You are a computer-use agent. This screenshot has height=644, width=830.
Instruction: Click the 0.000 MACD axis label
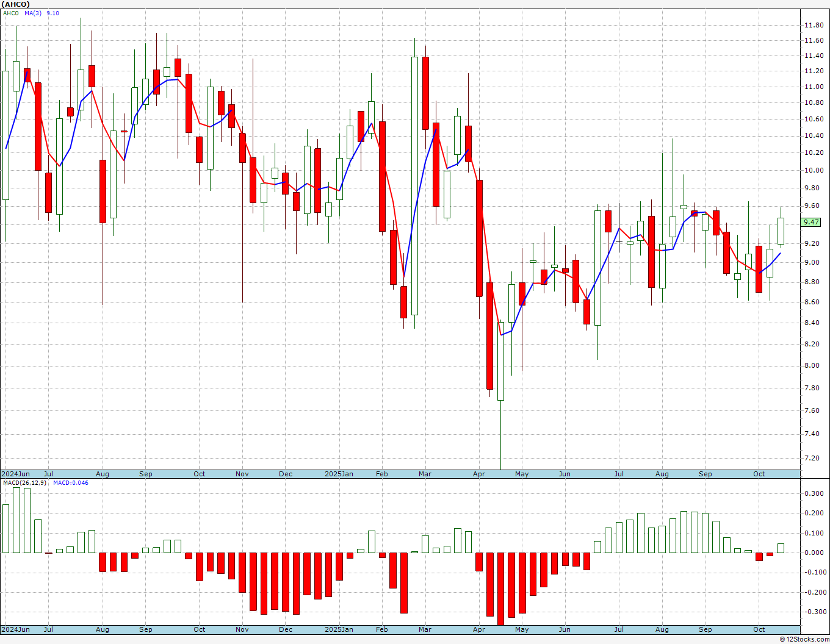click(815, 553)
